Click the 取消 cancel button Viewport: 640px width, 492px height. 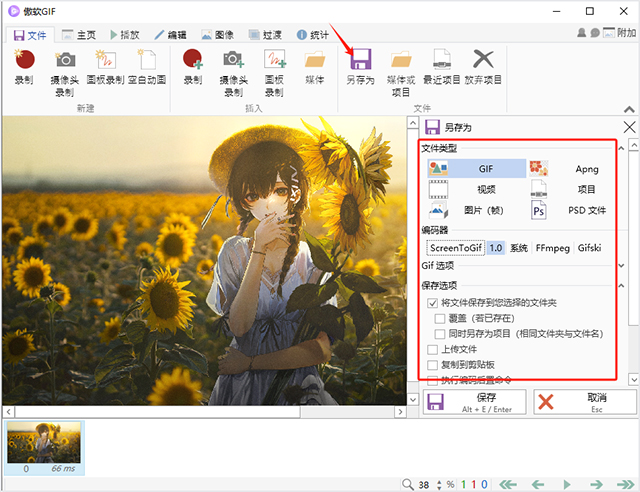click(585, 402)
